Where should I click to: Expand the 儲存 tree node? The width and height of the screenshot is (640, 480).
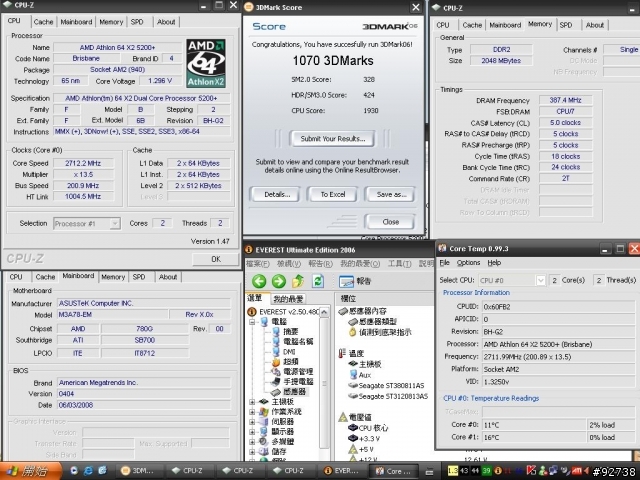[252, 451]
